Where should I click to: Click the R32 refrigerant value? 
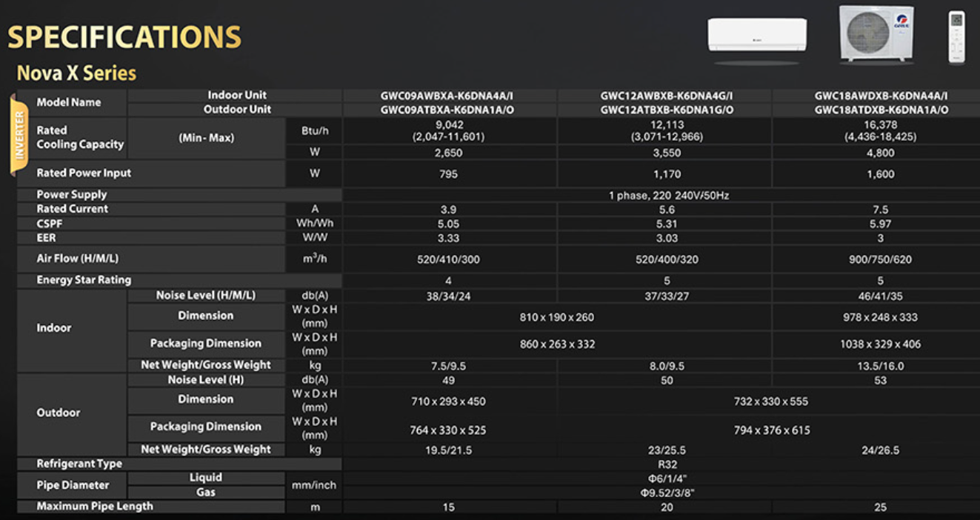point(667,464)
